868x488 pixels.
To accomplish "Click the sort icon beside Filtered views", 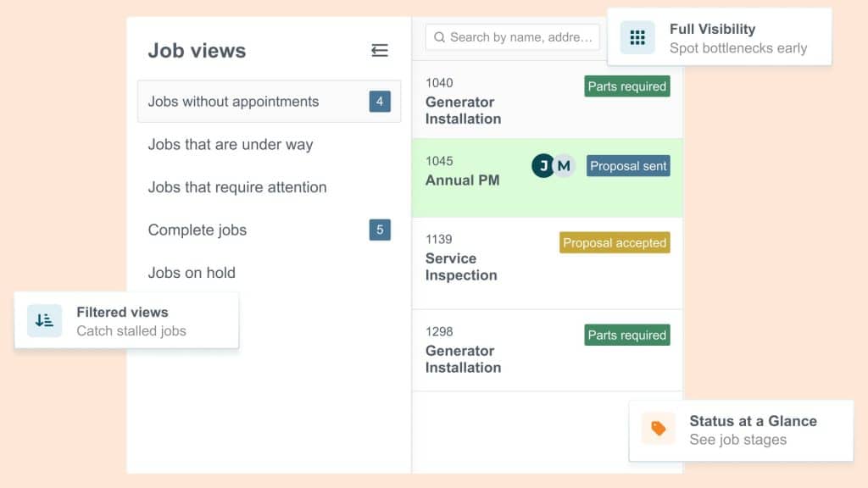I will coord(44,320).
